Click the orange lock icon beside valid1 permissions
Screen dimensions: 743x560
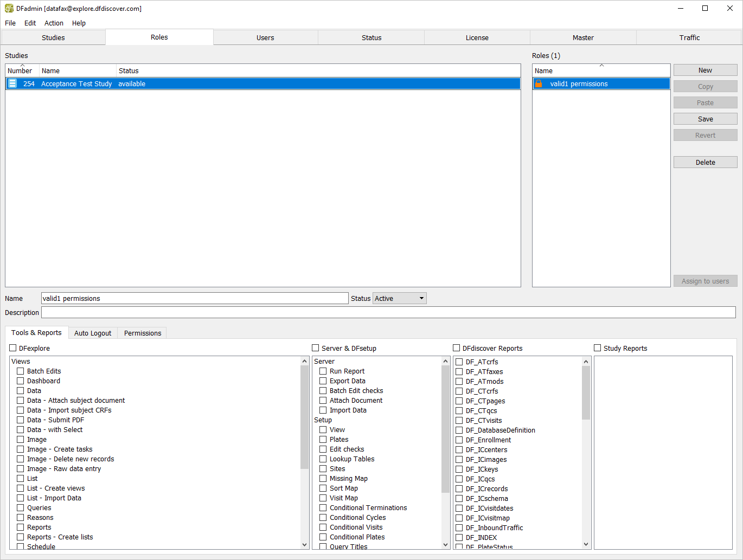[x=539, y=83]
